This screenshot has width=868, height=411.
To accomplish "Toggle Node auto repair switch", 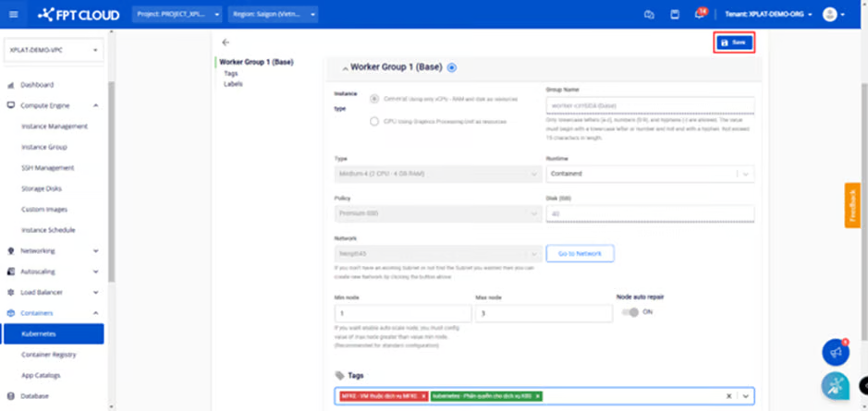I will 630,312.
